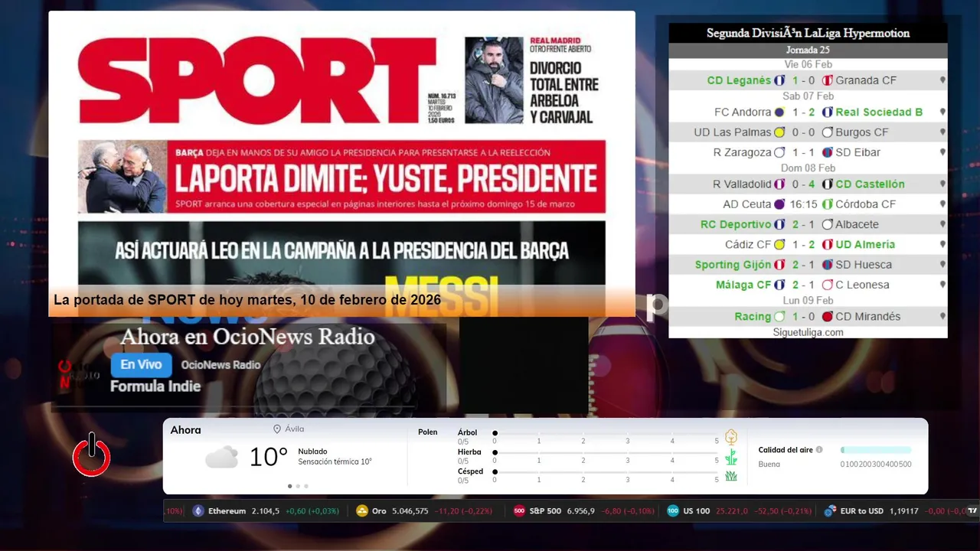Click the Árbol pollen level slider marker
This screenshot has height=551, width=980.
coord(495,433)
